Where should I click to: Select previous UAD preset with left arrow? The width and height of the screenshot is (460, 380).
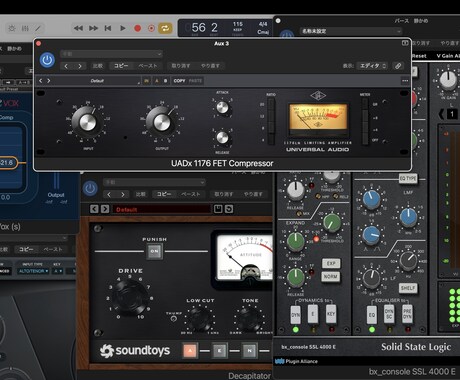41,81
